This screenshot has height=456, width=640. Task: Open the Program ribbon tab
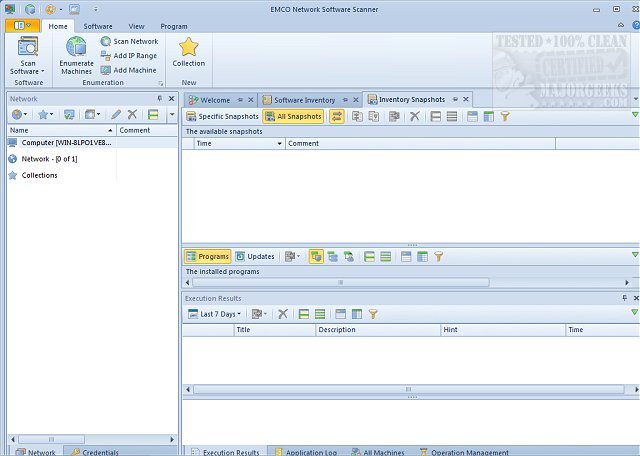[174, 26]
